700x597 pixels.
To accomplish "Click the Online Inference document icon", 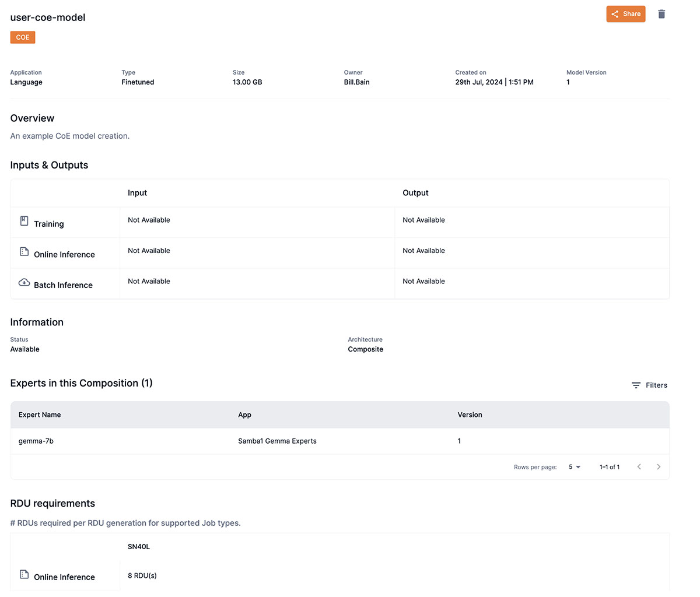I will click(x=24, y=251).
